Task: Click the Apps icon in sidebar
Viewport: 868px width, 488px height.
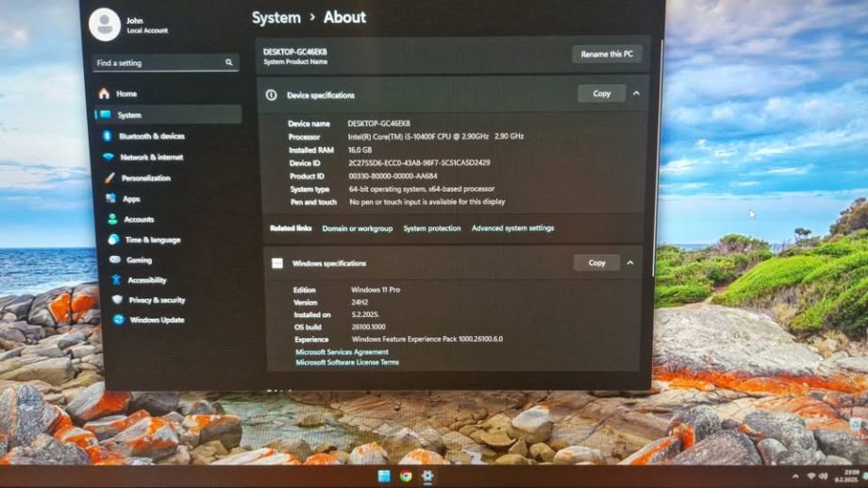Action: click(x=111, y=198)
